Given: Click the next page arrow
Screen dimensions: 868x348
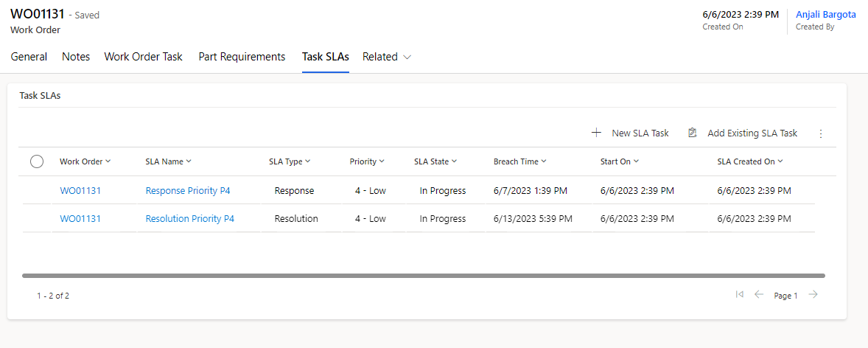Looking at the screenshot, I should [813, 295].
